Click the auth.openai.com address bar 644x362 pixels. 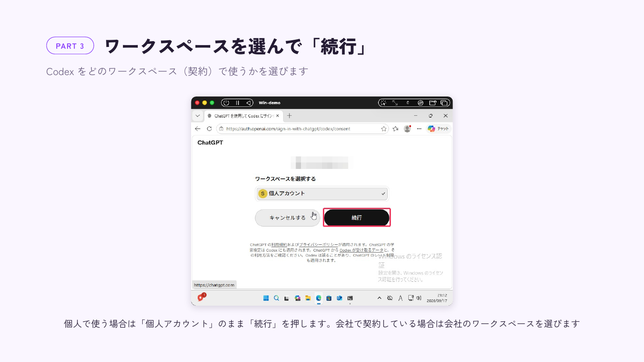(x=302, y=129)
